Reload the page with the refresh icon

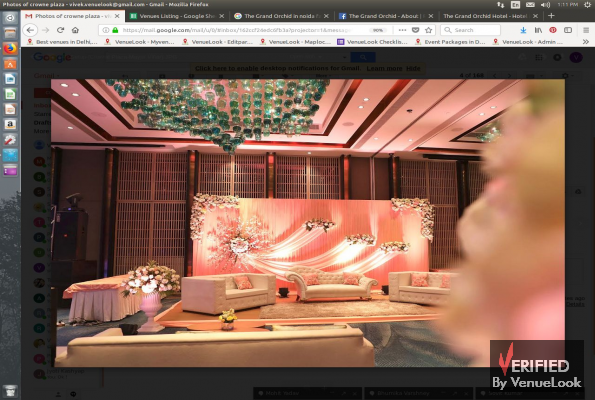(60, 30)
